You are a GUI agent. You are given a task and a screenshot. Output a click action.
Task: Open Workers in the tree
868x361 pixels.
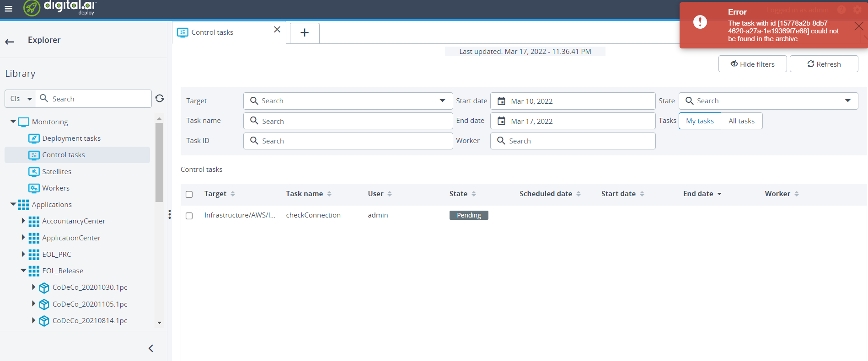(x=56, y=188)
